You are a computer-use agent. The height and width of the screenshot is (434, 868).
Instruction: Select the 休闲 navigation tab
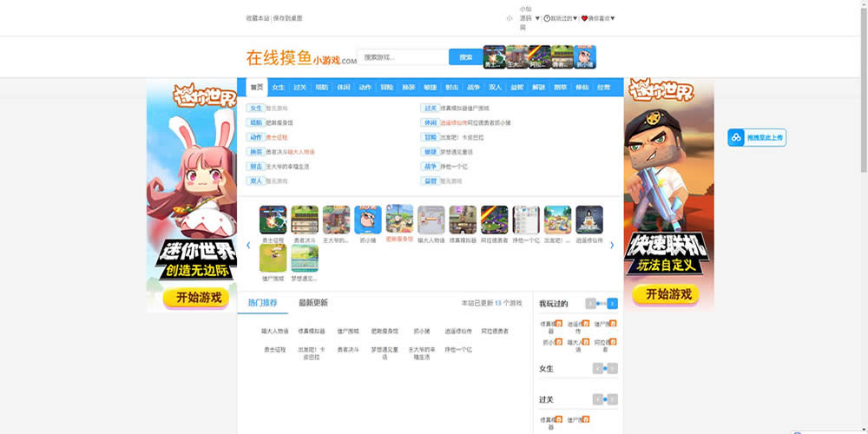[343, 88]
